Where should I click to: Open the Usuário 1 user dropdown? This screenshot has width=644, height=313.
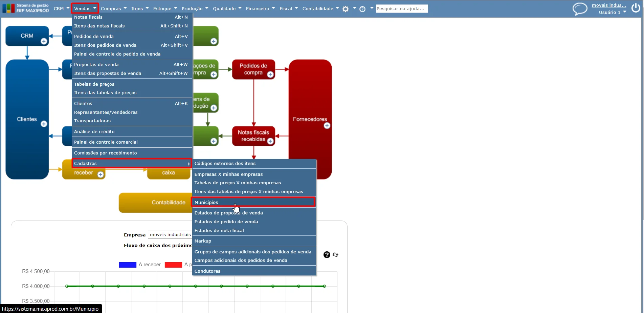pyautogui.click(x=613, y=12)
